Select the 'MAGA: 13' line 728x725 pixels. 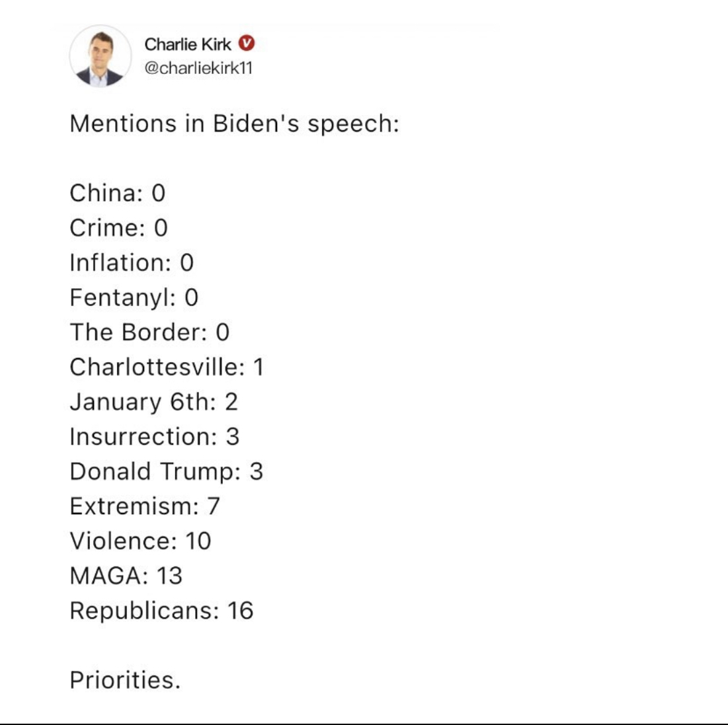point(126,576)
